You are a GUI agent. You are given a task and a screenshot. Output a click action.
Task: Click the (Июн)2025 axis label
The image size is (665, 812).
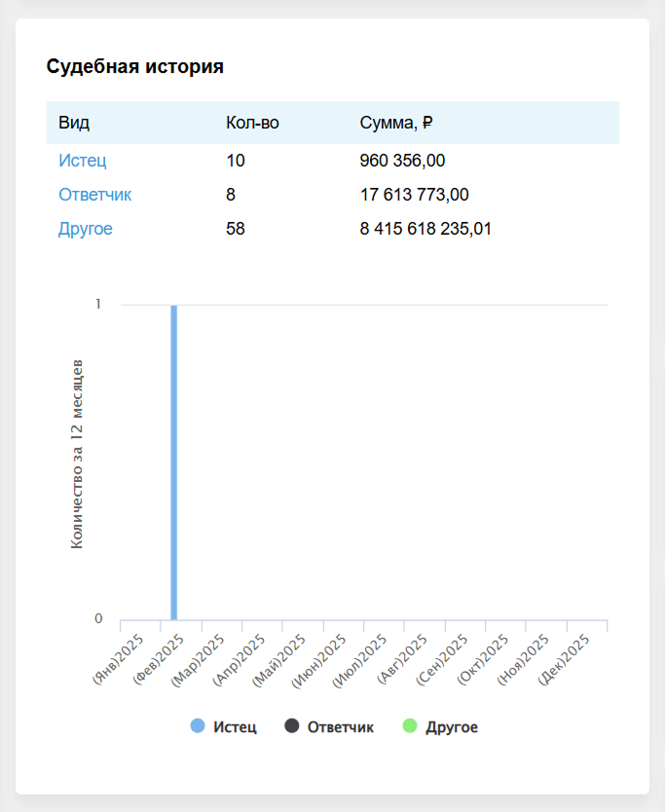click(320, 658)
